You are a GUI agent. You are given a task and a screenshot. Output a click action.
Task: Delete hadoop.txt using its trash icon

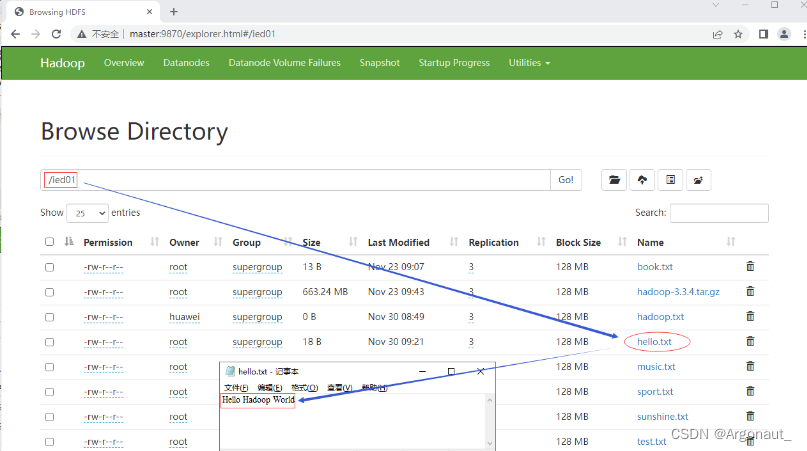click(750, 316)
